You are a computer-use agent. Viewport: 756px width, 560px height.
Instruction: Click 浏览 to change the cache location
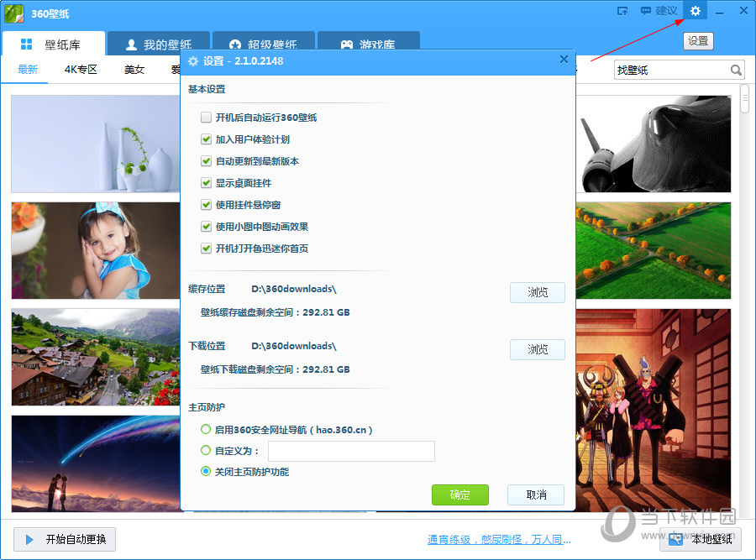[537, 292]
